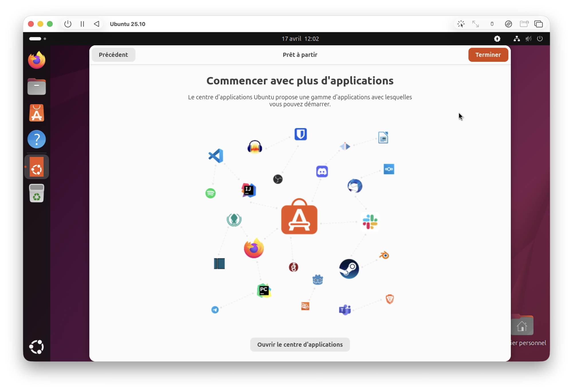Image resolution: width=573 pixels, height=392 pixels.
Task: Show applications with Ubuntu logo button
Action: coord(37,347)
